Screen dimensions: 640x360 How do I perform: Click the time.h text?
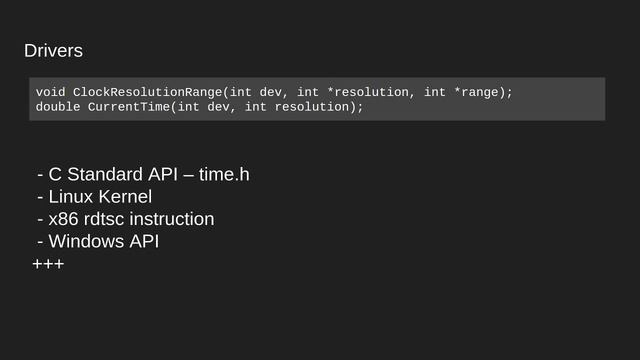(224, 174)
